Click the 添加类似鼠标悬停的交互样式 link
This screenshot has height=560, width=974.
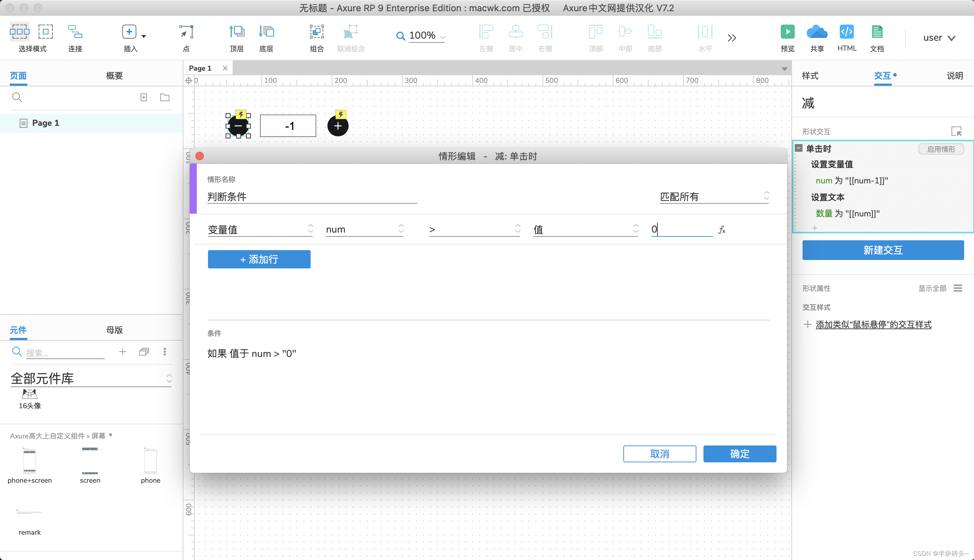point(873,325)
